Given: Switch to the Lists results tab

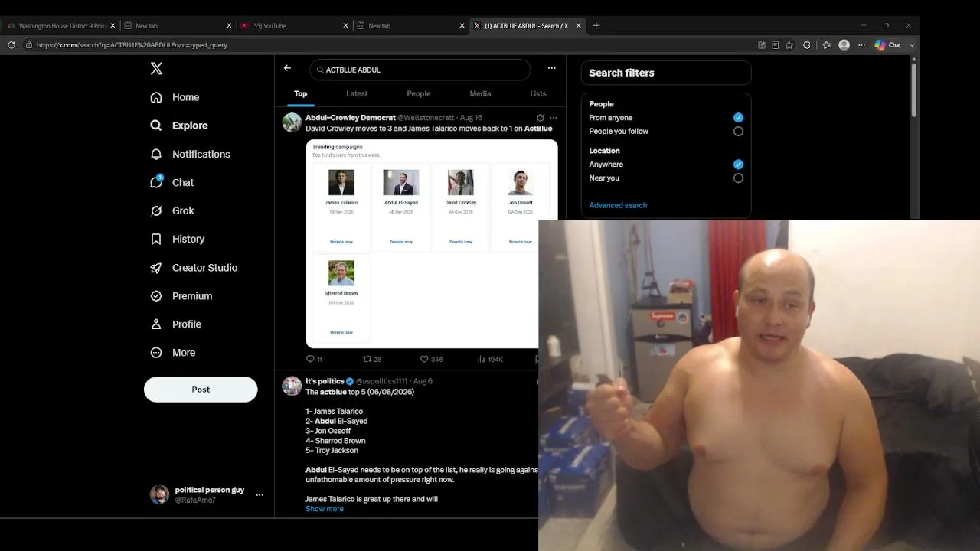Looking at the screenshot, I should (x=538, y=93).
